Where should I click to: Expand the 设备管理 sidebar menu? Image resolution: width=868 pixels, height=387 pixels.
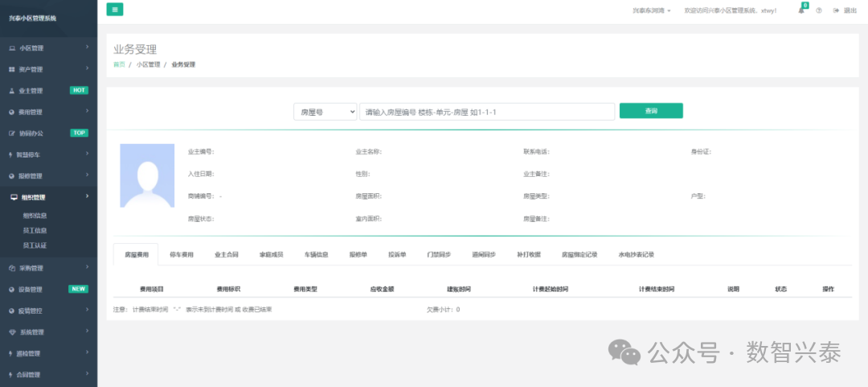click(x=48, y=290)
